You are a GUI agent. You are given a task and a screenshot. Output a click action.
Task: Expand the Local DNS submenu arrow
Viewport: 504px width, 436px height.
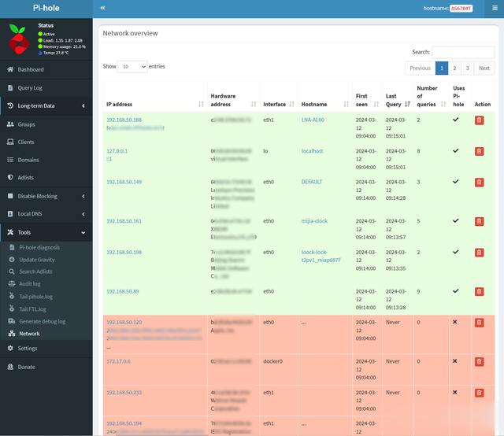tap(83, 214)
